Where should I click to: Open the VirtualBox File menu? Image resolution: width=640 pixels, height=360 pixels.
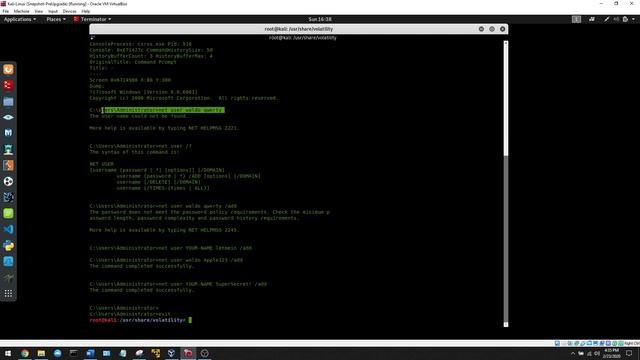tap(6, 11)
